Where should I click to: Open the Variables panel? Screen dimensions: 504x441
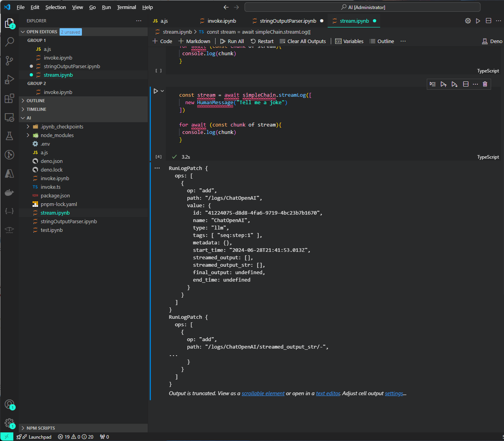tap(349, 41)
